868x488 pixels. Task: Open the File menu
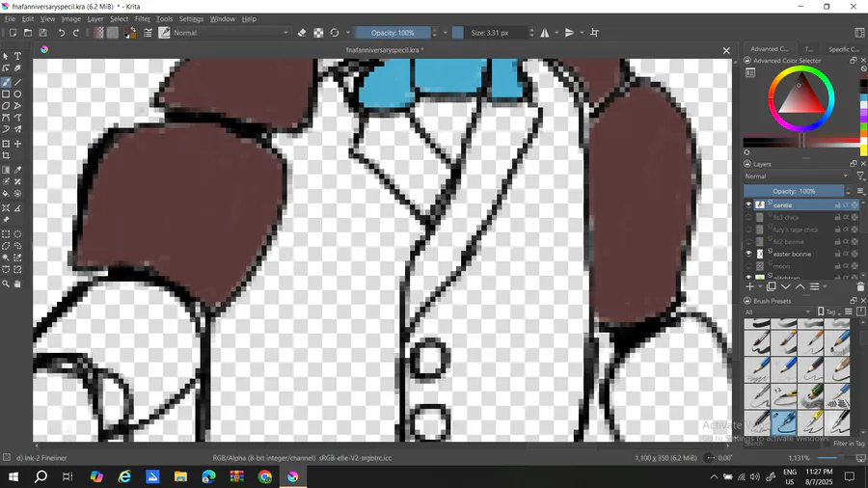click(x=10, y=19)
